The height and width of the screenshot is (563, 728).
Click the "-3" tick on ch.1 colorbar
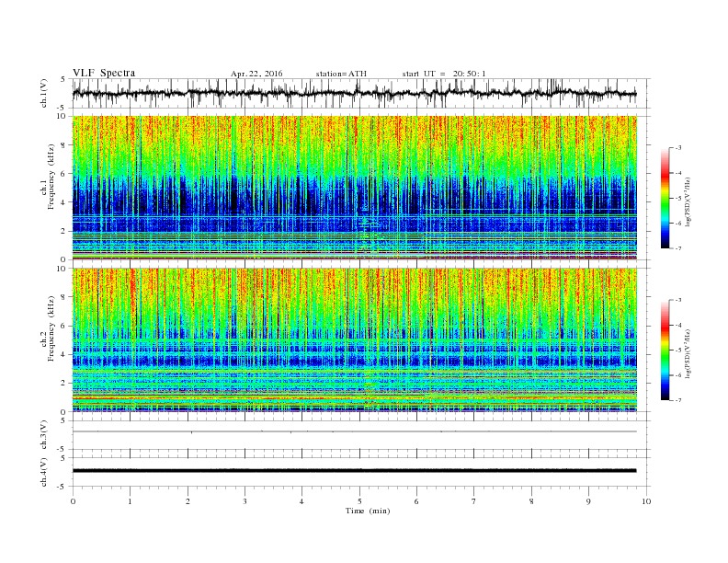(x=678, y=148)
